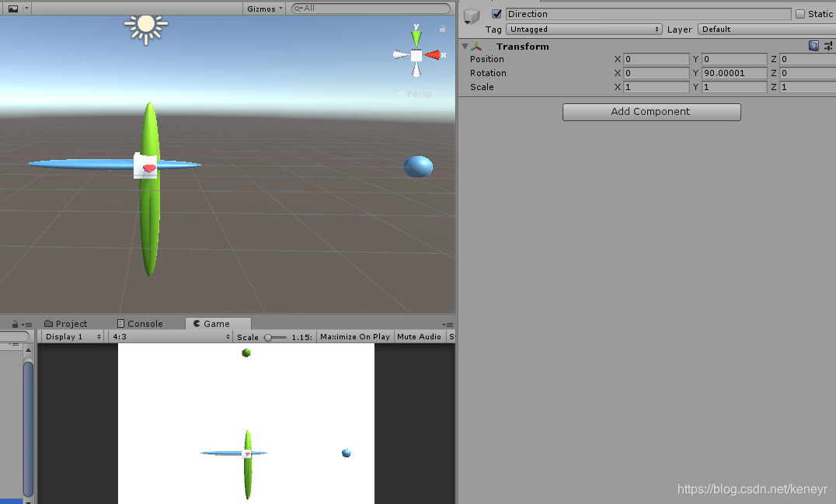Click the Rotation X field

[657, 73]
